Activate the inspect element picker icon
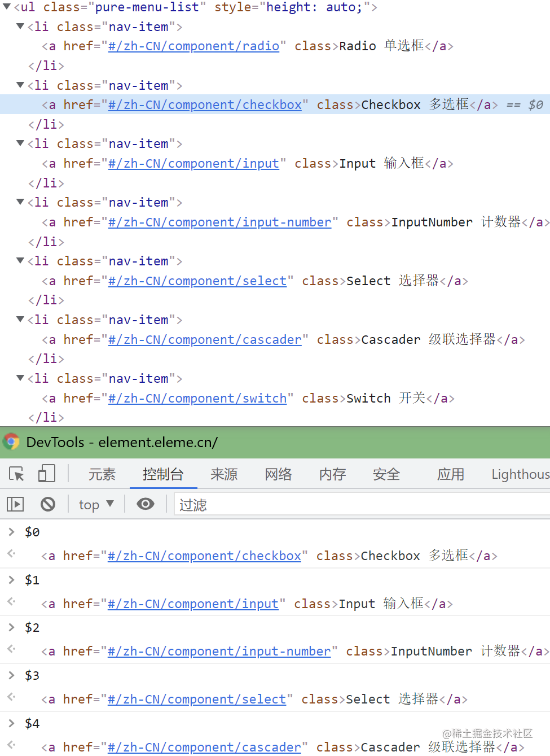The height and width of the screenshot is (756, 550). [17, 474]
